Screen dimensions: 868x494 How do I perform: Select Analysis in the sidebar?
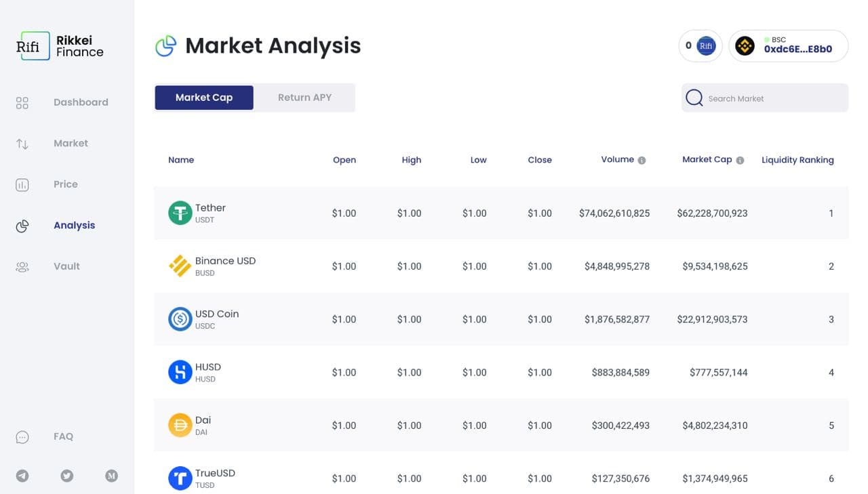pyautogui.click(x=74, y=225)
